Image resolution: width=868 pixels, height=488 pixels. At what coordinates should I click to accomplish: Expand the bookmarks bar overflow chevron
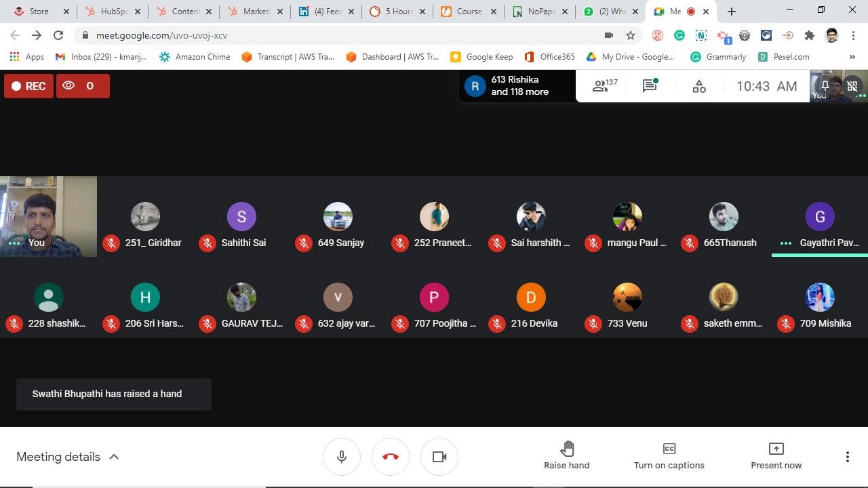tap(852, 57)
